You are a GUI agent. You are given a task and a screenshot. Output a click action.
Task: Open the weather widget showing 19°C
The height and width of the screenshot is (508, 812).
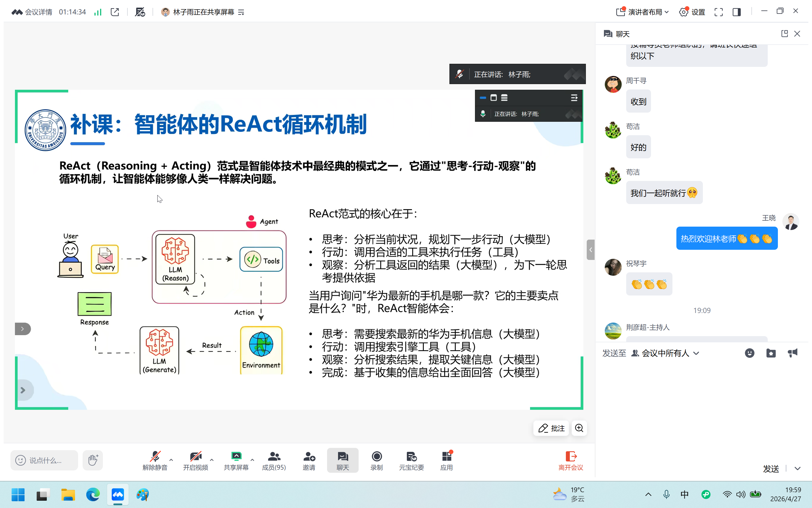click(x=569, y=494)
